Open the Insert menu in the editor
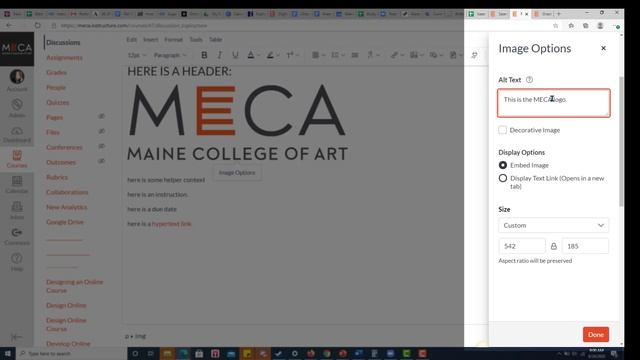Screen dimensions: 640x360 [151, 40]
